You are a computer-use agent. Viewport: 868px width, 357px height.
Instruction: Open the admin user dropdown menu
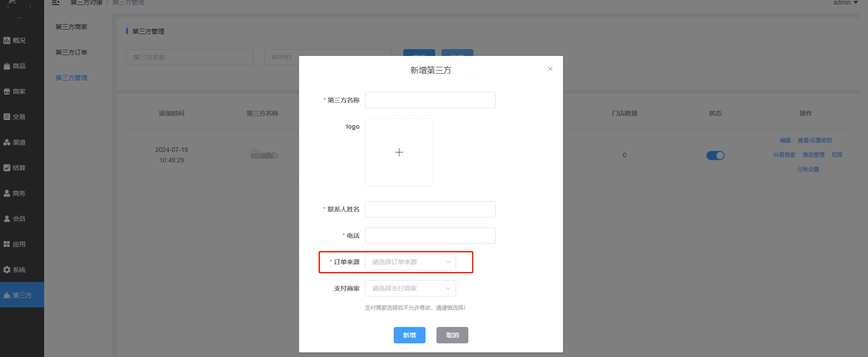(x=845, y=3)
